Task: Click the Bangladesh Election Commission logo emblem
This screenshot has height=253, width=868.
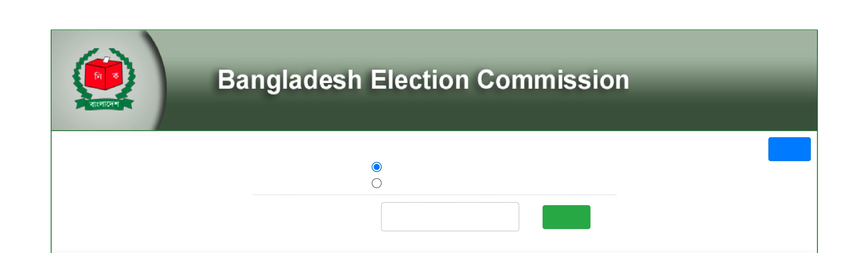Action: (104, 79)
